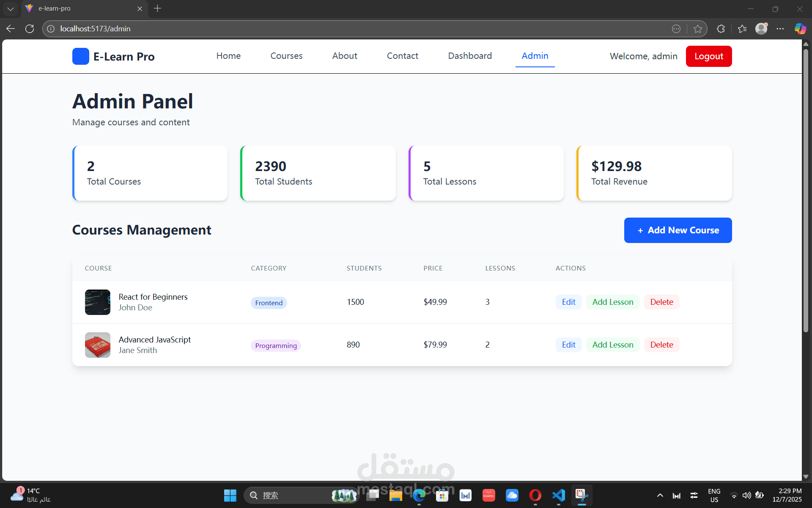Image resolution: width=812 pixels, height=508 pixels.
Task: Log out using the red Logout button
Action: tap(708, 56)
